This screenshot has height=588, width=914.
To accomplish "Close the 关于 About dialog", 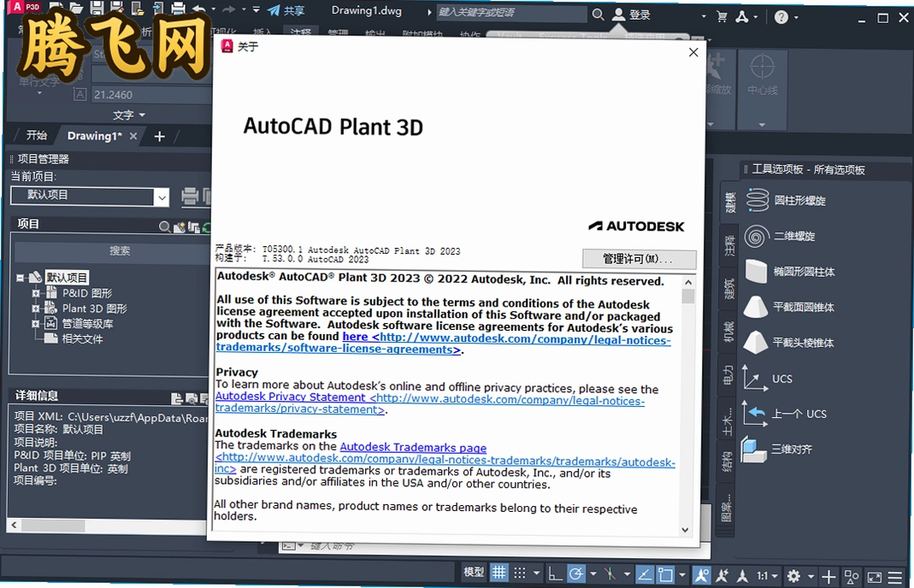I will [x=693, y=52].
